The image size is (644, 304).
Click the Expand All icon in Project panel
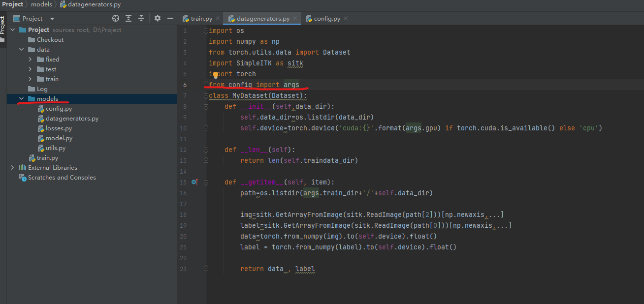click(129, 18)
